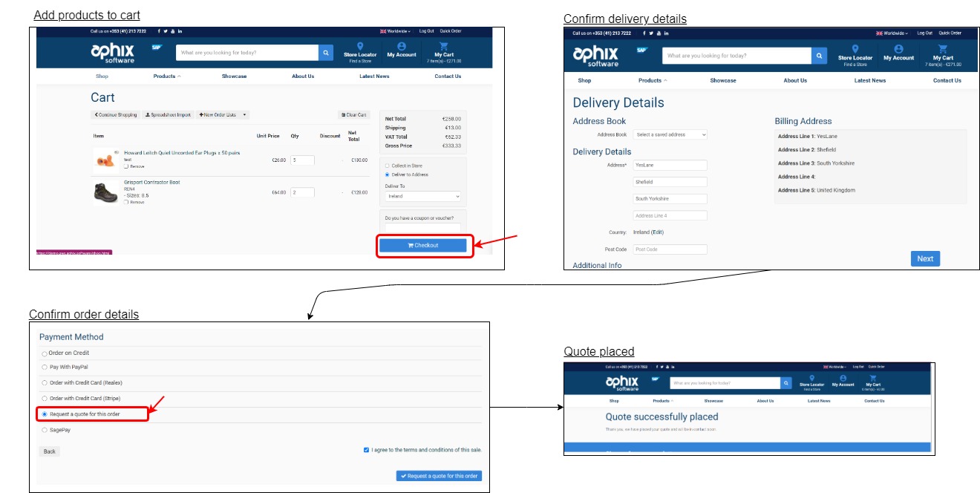The image size is (980, 493).
Task: Open Showcase menu on the Cart page
Action: pos(234,76)
